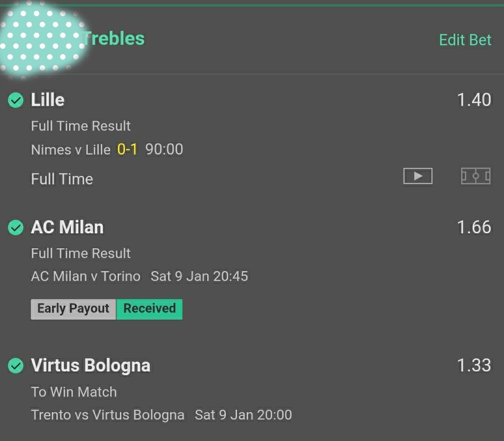Tap green checkmark beside Virtus Bologna
This screenshot has width=504, height=441.
15,365
